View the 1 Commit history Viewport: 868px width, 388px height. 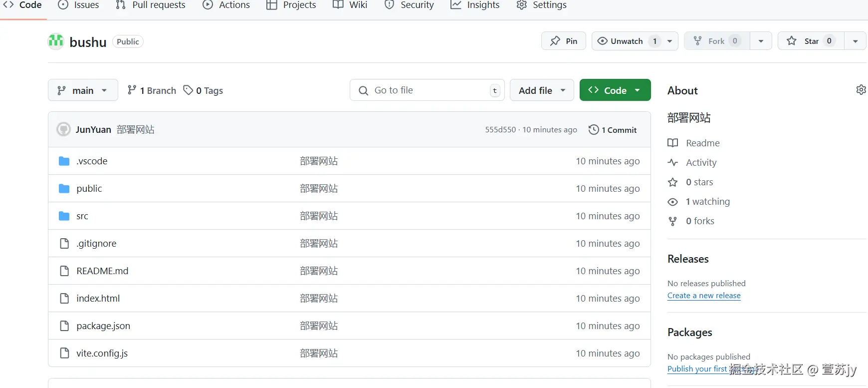point(613,130)
